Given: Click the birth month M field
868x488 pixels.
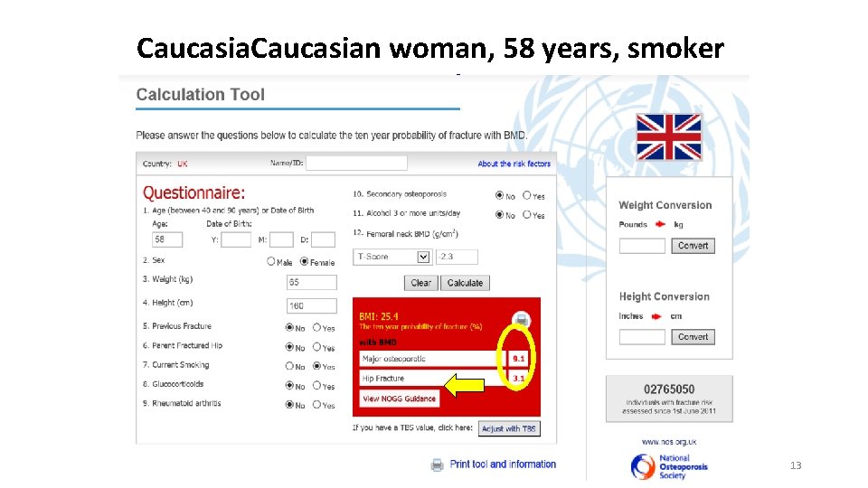Looking at the screenshot, I should coord(281,239).
